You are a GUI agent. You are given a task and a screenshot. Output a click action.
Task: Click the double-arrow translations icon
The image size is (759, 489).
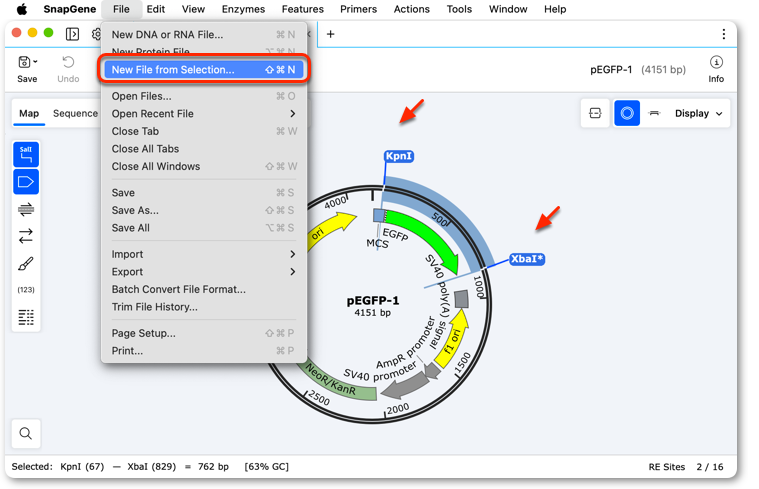(x=26, y=236)
